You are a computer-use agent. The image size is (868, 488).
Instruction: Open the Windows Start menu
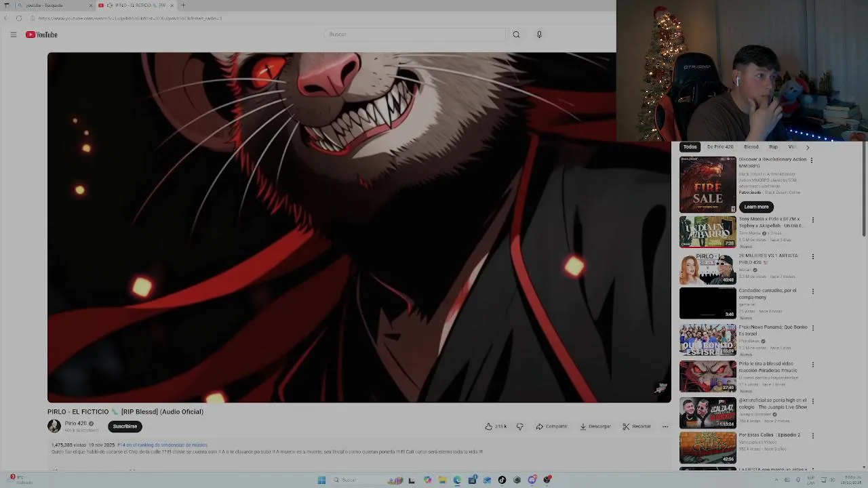321,480
